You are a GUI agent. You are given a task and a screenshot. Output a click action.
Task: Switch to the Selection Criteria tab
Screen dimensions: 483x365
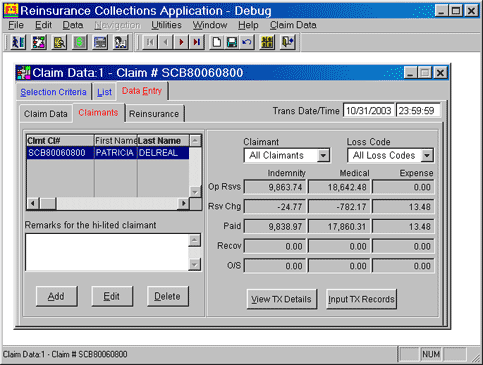click(x=53, y=92)
